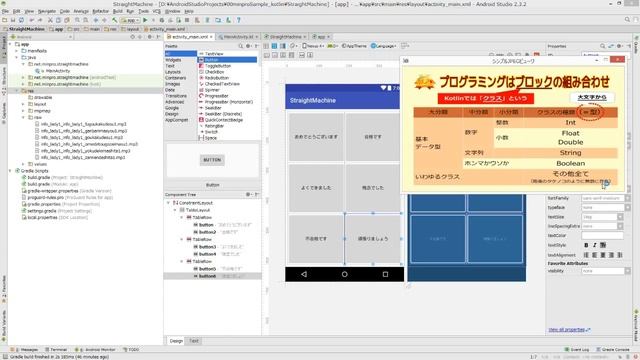Open the Refactor menu
This screenshot has height=360, width=640.
click(100, 11)
